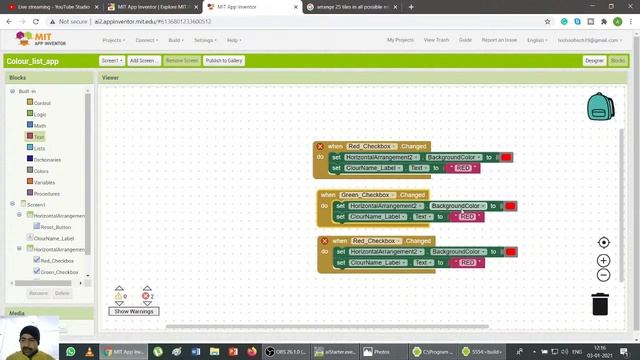Click the Add Screen button
The image size is (640, 360).
pos(144,60)
